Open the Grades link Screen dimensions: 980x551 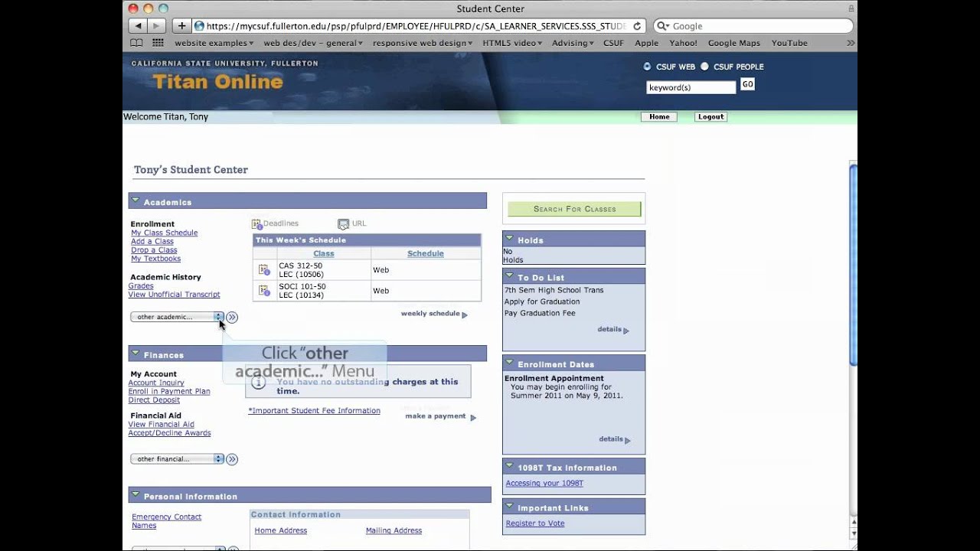tap(141, 286)
